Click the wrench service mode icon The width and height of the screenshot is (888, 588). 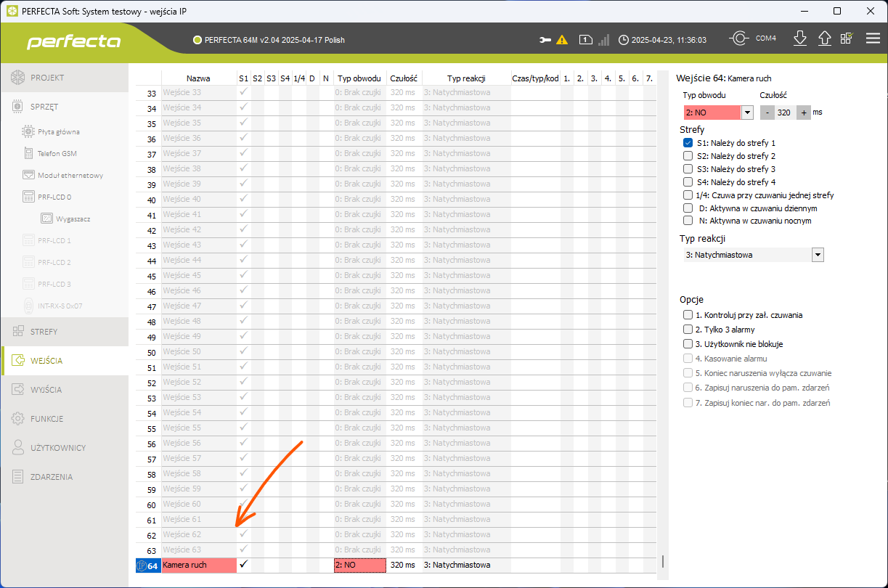pos(545,40)
